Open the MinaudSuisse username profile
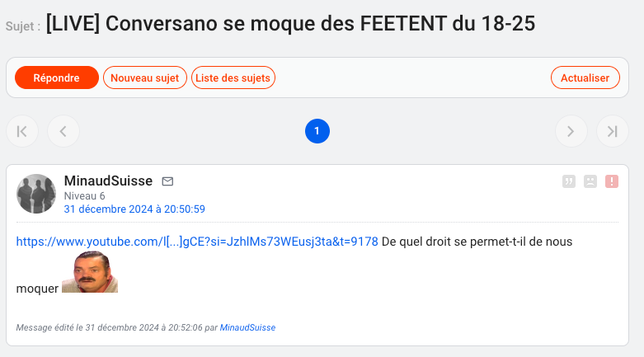This screenshot has width=644, height=357. (108, 181)
